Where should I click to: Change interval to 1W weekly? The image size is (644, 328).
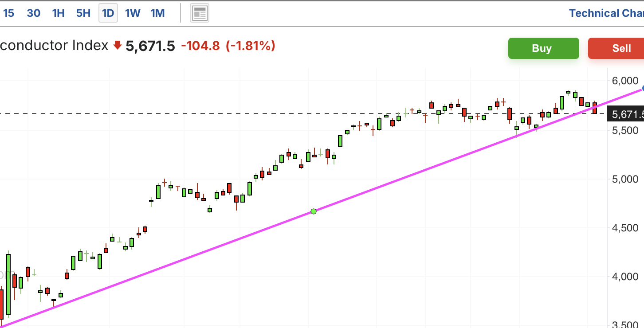133,13
